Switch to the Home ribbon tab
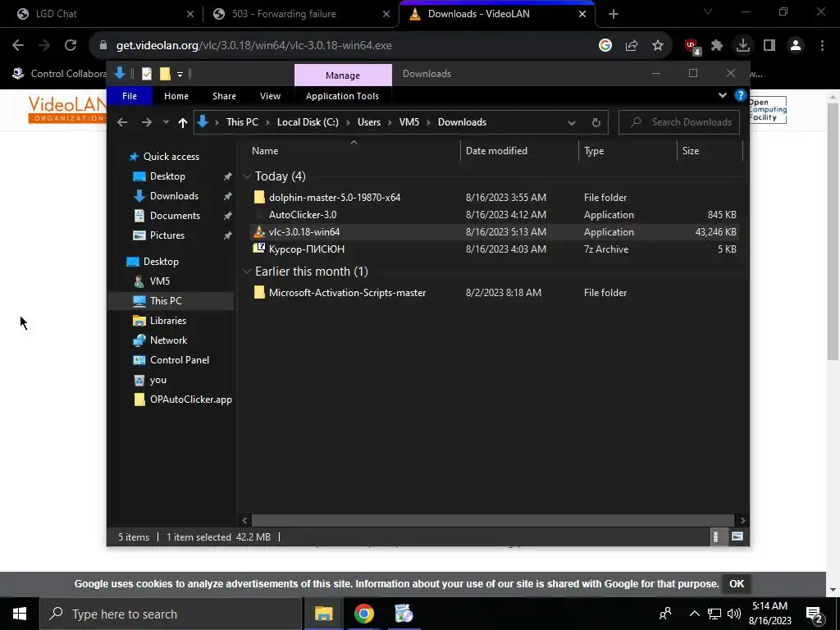This screenshot has height=630, width=840. coord(176,96)
